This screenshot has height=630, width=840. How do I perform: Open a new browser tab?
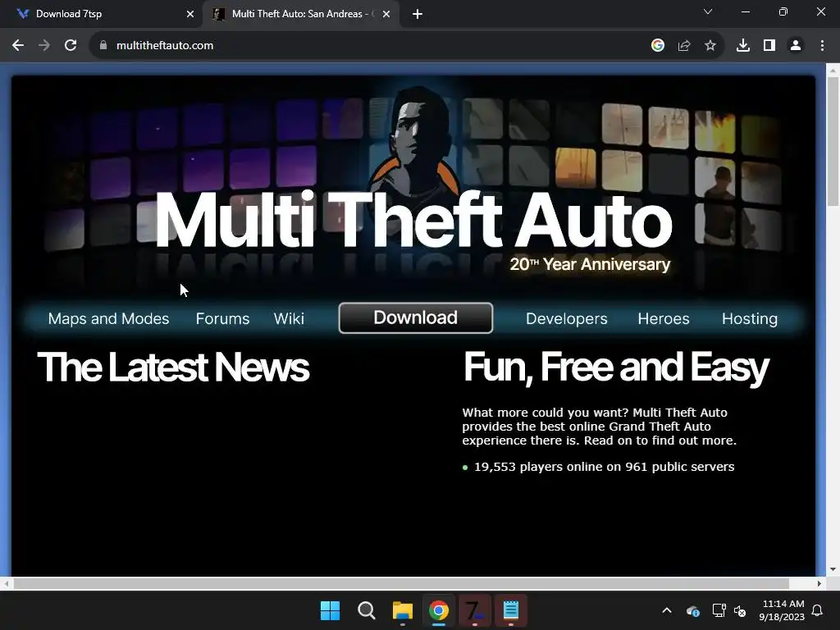pyautogui.click(x=418, y=14)
